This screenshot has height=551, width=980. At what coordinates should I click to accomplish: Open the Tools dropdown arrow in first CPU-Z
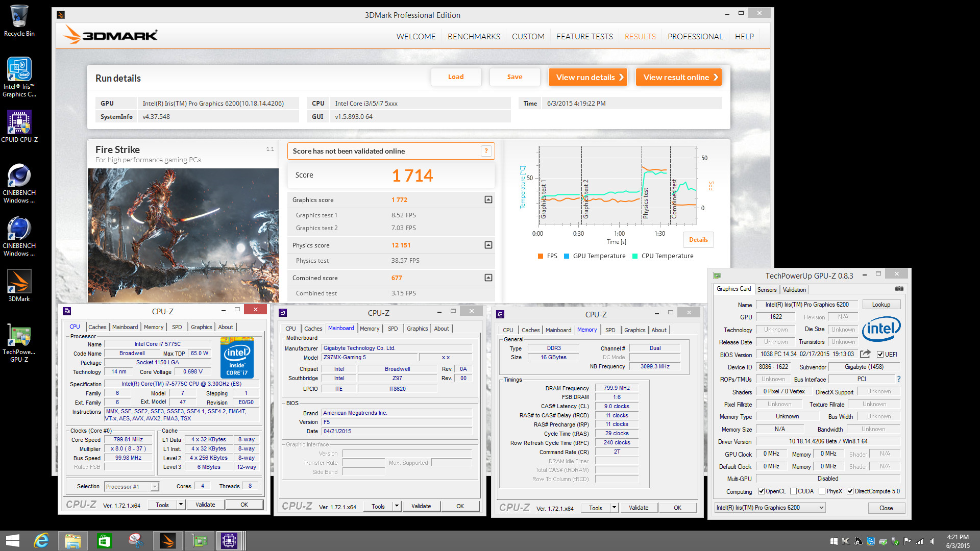tap(181, 505)
